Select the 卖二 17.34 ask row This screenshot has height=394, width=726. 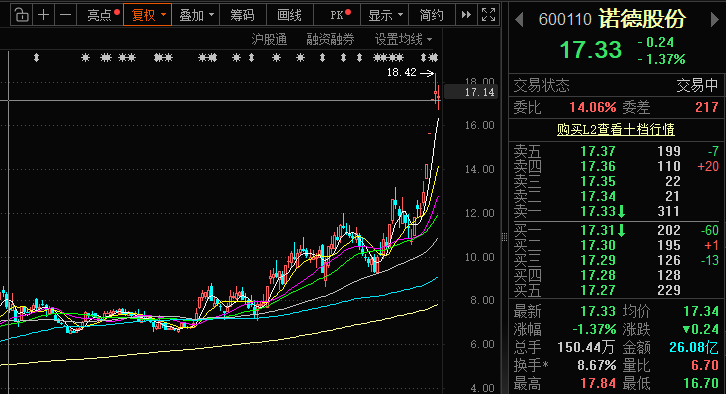(616, 196)
